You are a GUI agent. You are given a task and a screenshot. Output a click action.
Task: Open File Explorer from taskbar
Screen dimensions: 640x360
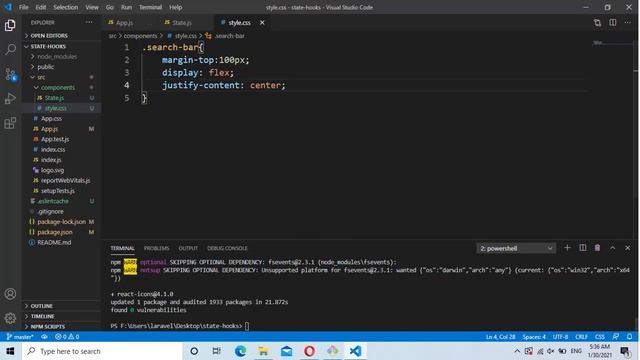click(263, 351)
